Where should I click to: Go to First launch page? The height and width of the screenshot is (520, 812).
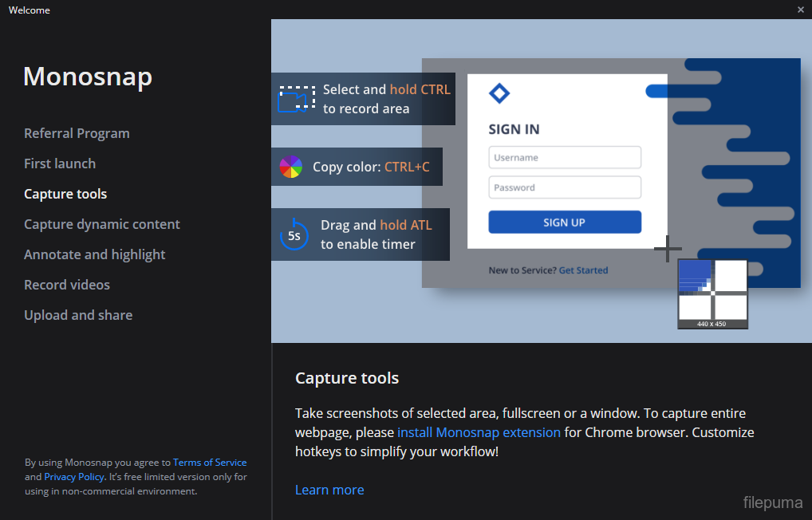[60, 163]
